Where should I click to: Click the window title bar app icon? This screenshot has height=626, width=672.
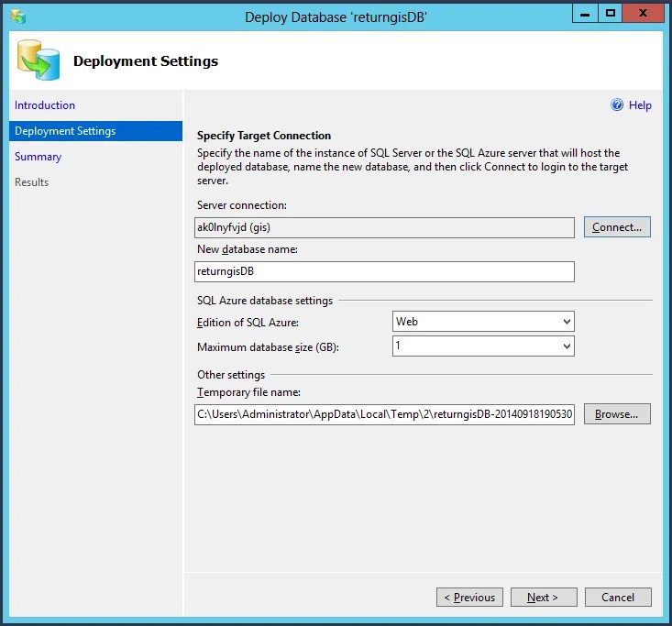(18, 16)
